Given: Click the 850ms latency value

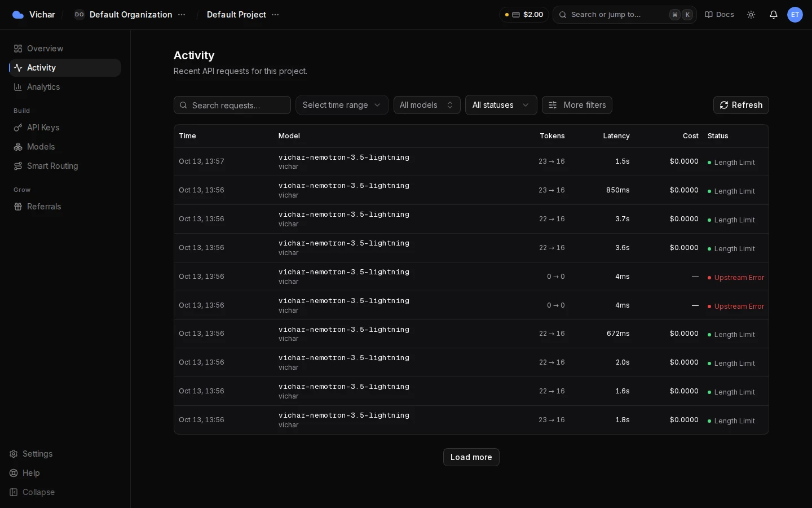Looking at the screenshot, I should coord(617,190).
